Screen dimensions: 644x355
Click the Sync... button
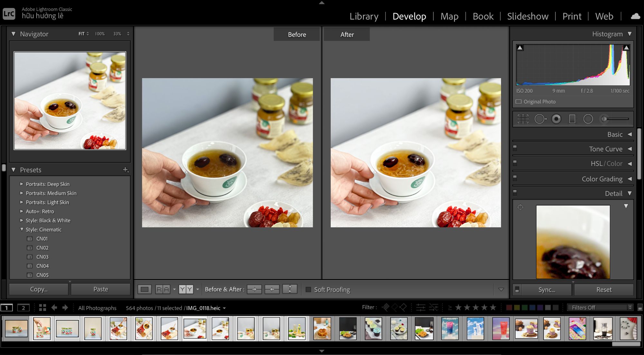(x=546, y=289)
